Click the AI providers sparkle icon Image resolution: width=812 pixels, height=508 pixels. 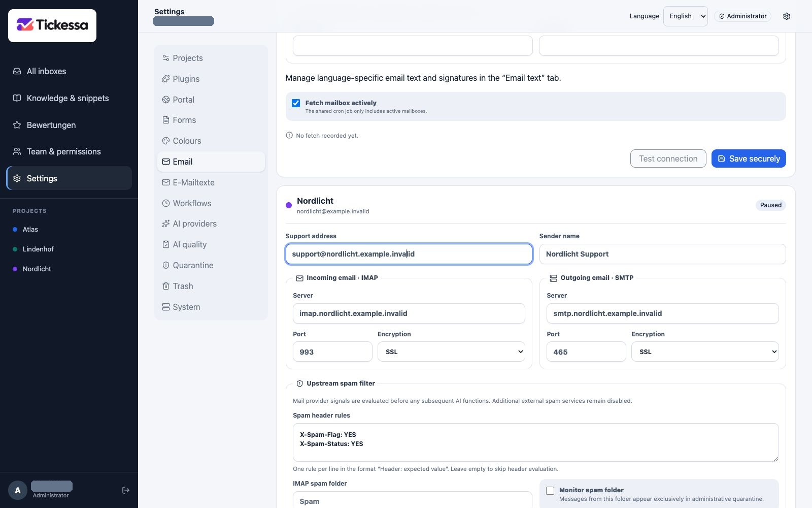click(x=166, y=224)
